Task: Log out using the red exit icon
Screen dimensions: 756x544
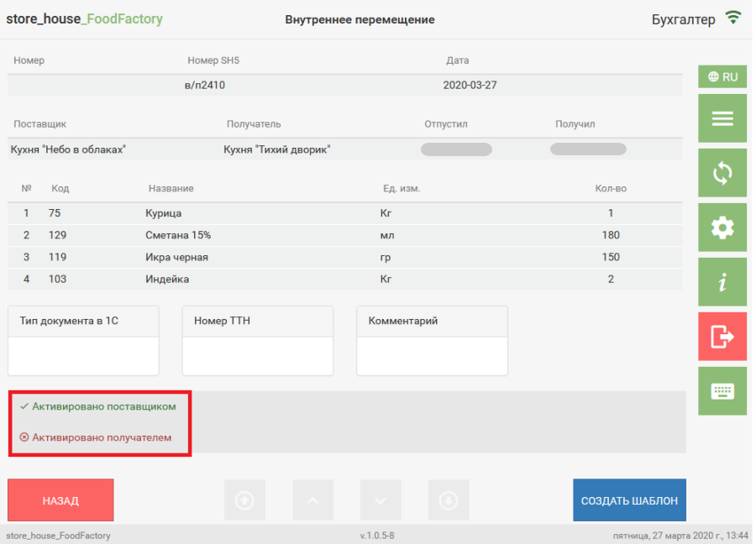Action: (722, 337)
